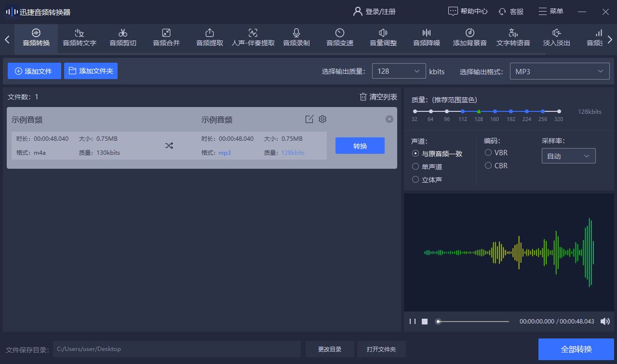The height and width of the screenshot is (364, 617).
Task: Select the 音频合并 merge tool
Action: [166, 38]
